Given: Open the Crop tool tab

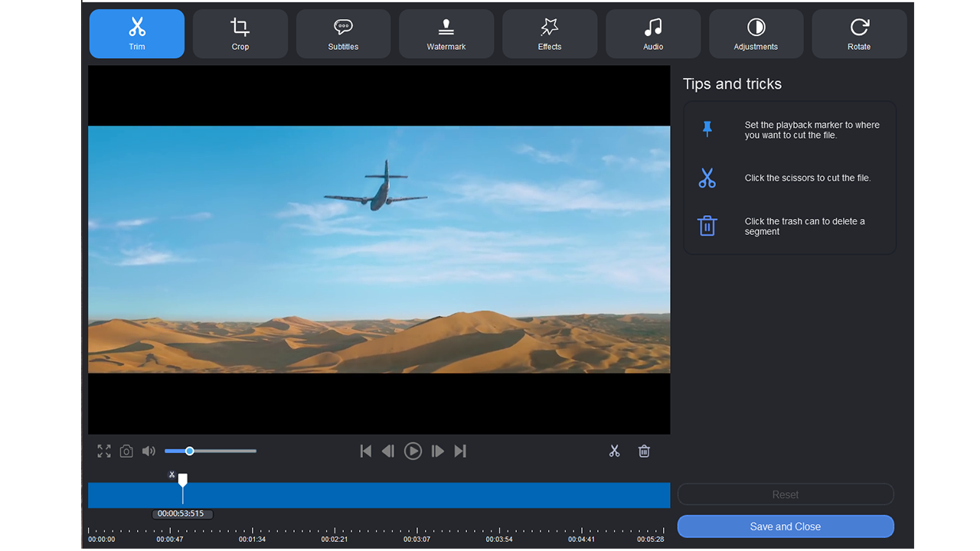Looking at the screenshot, I should pos(240,34).
